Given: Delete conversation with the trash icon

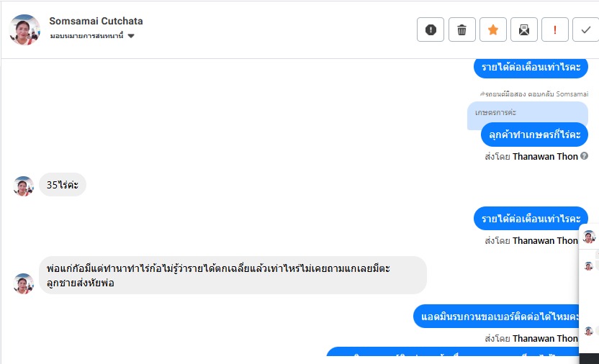Looking at the screenshot, I should (x=461, y=29).
